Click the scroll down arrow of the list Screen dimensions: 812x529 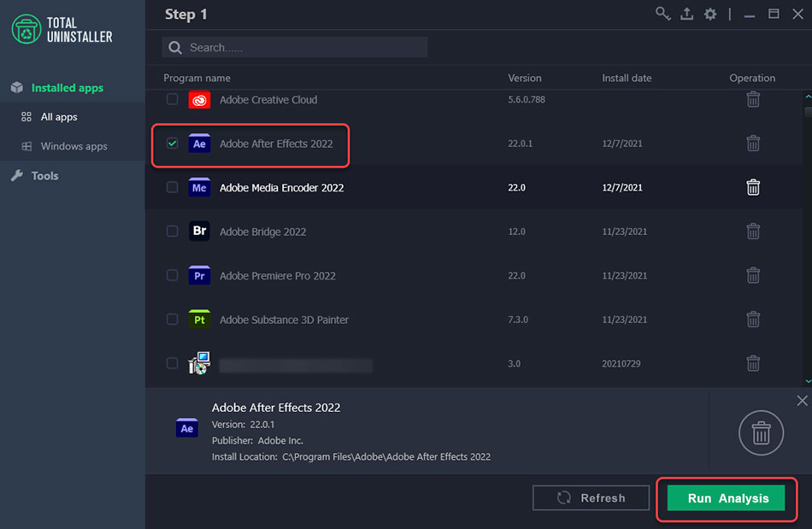click(808, 381)
